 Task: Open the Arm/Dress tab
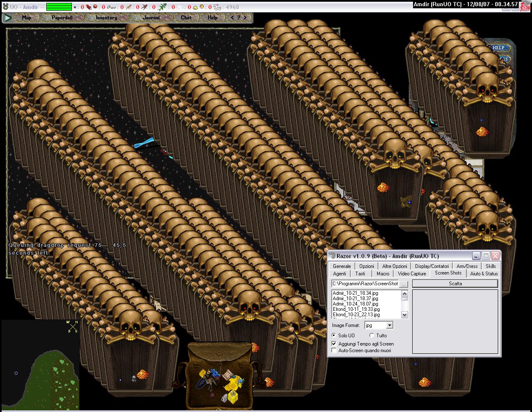pyautogui.click(x=467, y=266)
